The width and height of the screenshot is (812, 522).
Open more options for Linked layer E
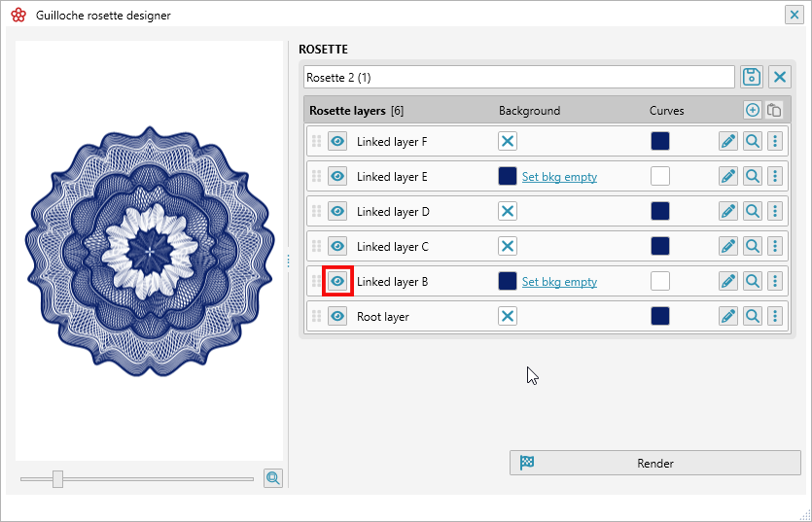(x=775, y=176)
